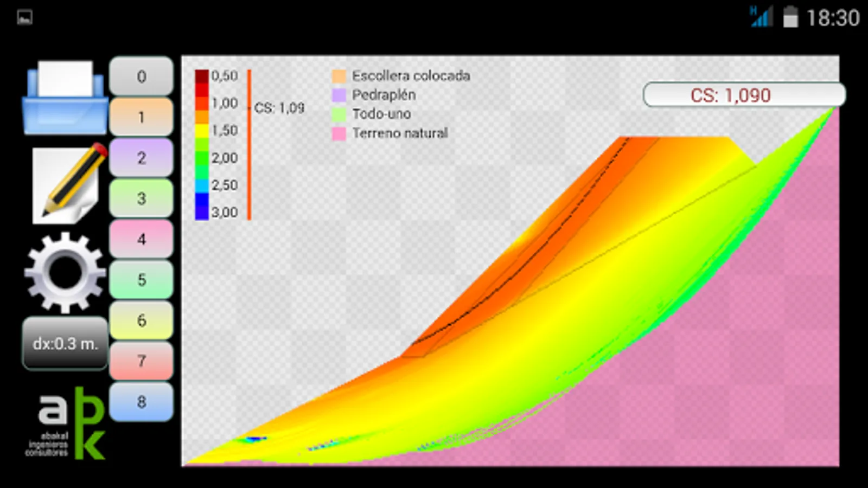Click the Todo-uno legend label
This screenshot has height=488, width=868.
coord(381,114)
